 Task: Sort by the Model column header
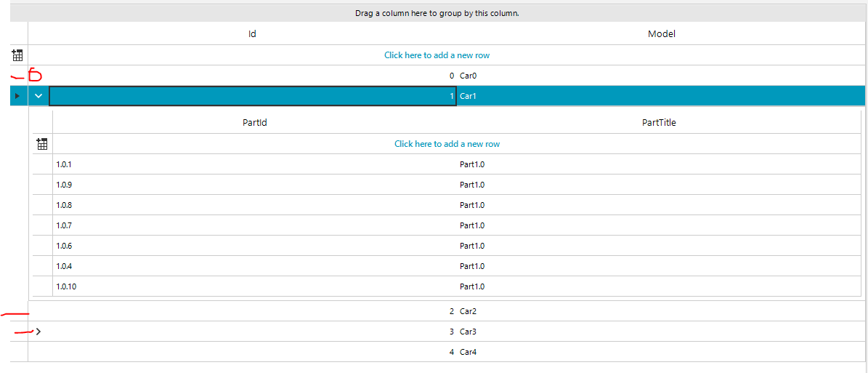click(x=661, y=34)
